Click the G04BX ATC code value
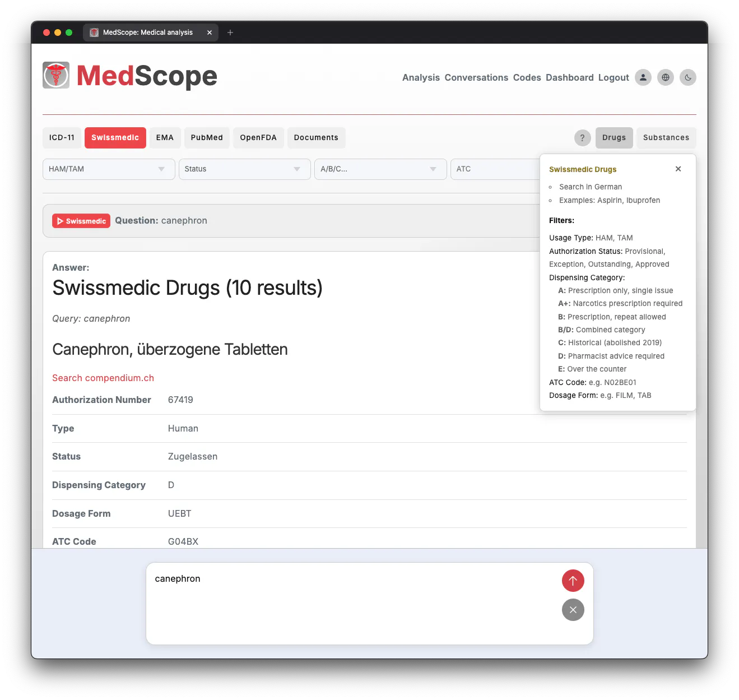Image resolution: width=739 pixels, height=700 pixels. coord(183,542)
